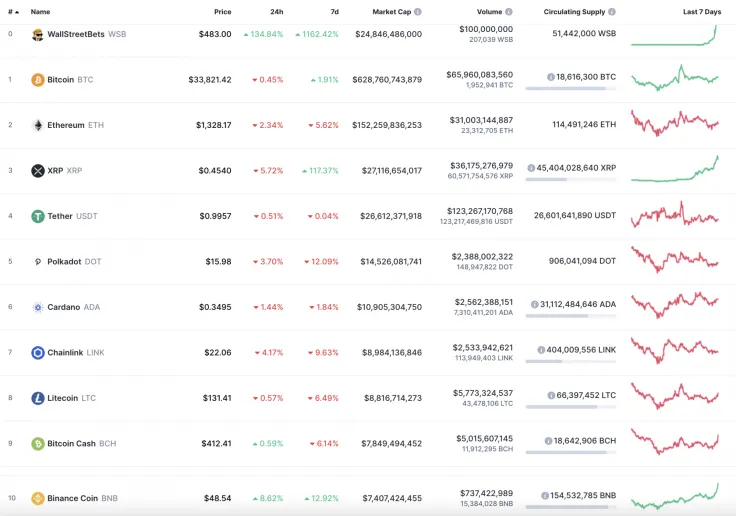This screenshot has height=516, width=736.
Task: Click Bitcoin circulating supply progress bar
Action: (571, 88)
